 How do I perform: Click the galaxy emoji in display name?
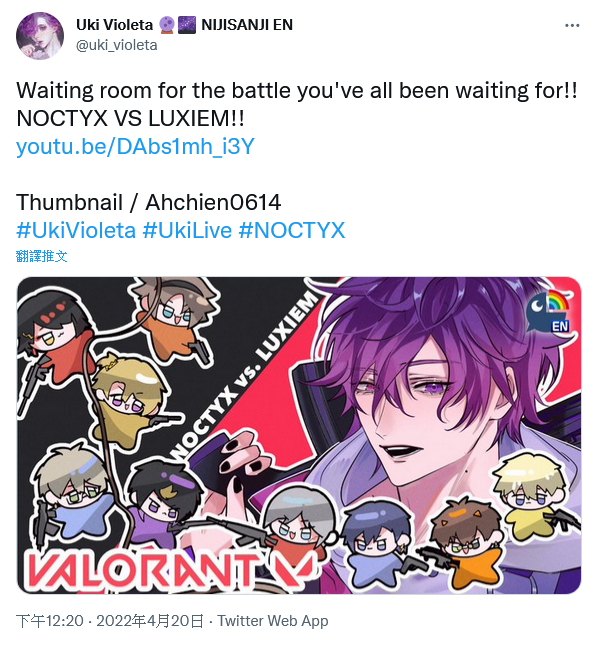(187, 25)
